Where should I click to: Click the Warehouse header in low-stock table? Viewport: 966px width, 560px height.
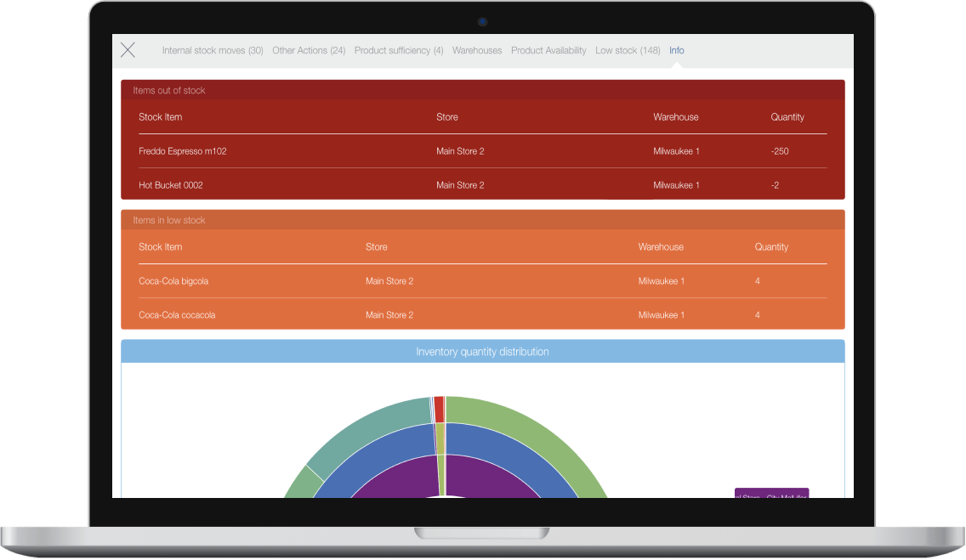coord(661,246)
